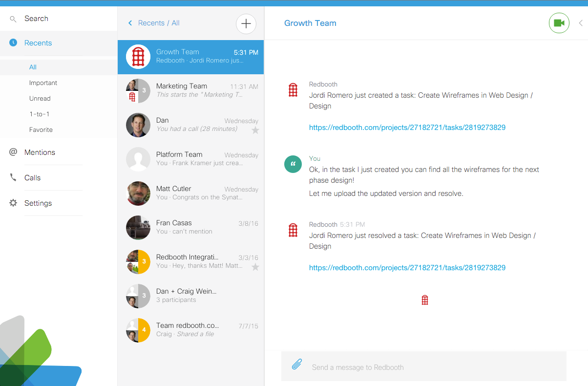Start a video call with green camera icon
Screen dimensions: 588x386
click(559, 22)
